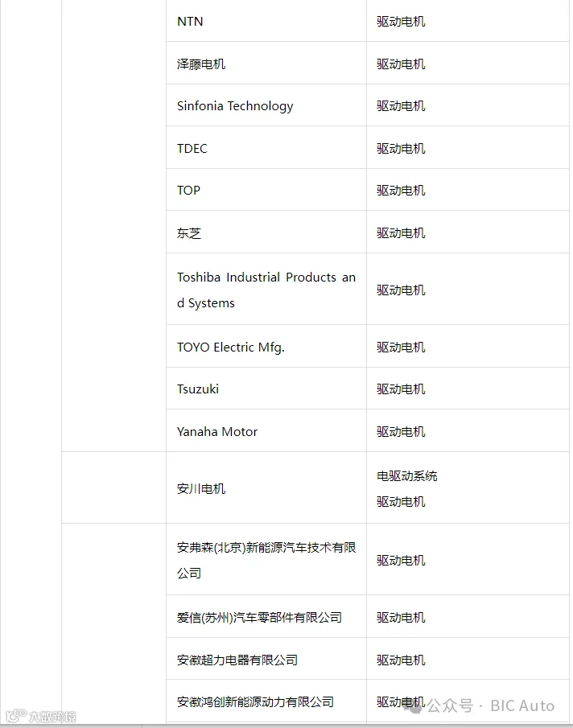Image resolution: width=573 pixels, height=728 pixels.
Task: Select the 东芝 cell
Action: (266, 232)
